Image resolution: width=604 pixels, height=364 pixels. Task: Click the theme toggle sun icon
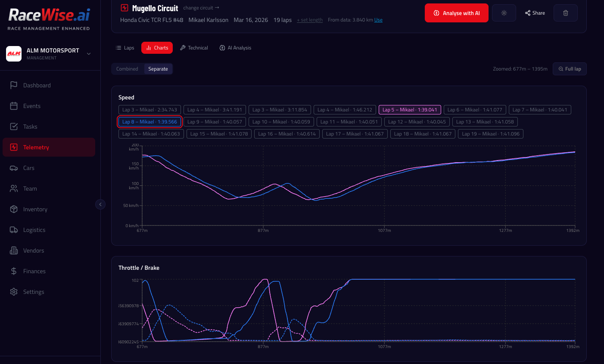[x=504, y=13]
